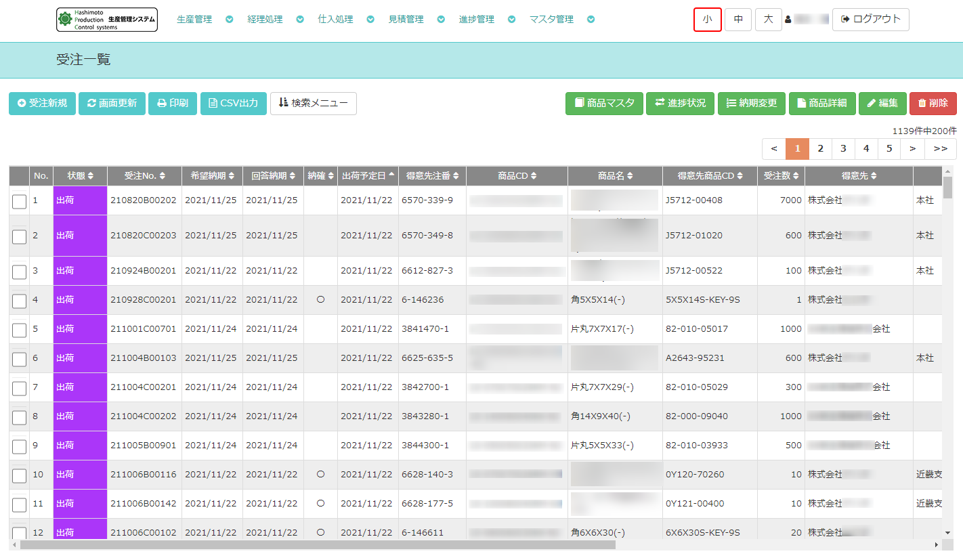Image resolution: width=963 pixels, height=560 pixels.
Task: Click the 編集 pencil icon button
Action: (882, 104)
